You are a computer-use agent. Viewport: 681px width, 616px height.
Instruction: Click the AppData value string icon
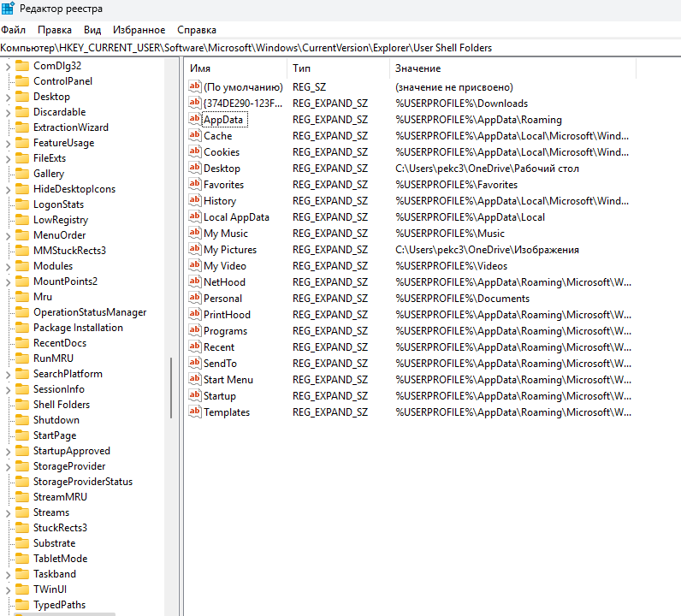tap(194, 119)
